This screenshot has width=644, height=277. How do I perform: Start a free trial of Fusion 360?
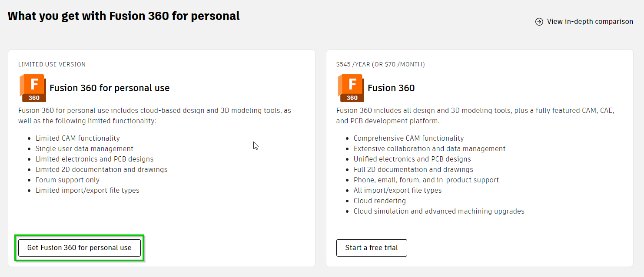click(372, 248)
